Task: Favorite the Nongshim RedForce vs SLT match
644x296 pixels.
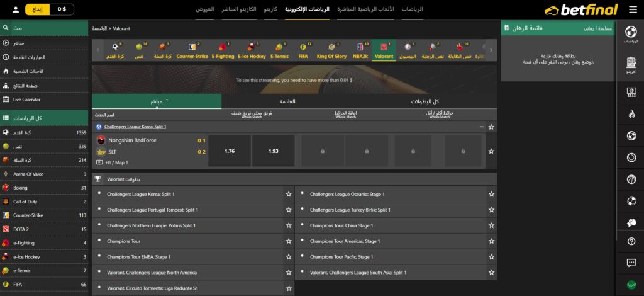Action: (491, 151)
